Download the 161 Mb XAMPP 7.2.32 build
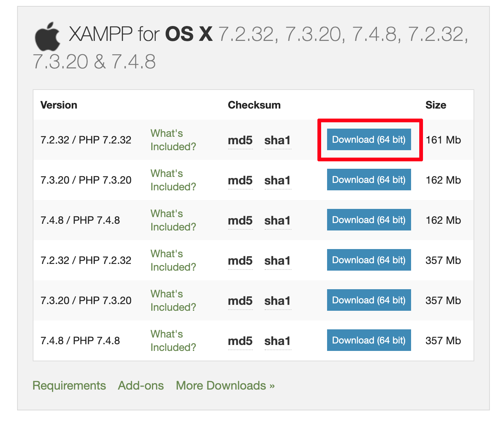 pos(369,139)
